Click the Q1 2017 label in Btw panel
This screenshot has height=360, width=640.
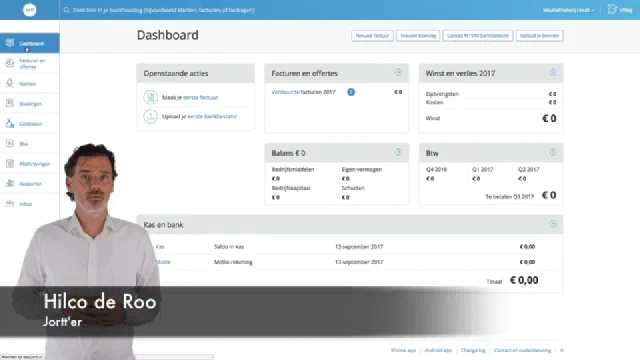click(x=482, y=169)
